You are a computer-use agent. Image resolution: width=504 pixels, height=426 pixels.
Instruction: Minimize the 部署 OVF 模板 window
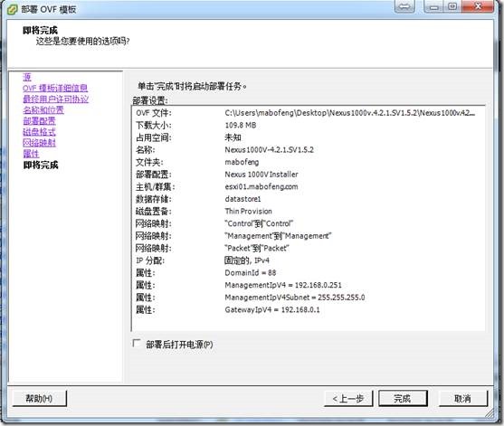433,6
